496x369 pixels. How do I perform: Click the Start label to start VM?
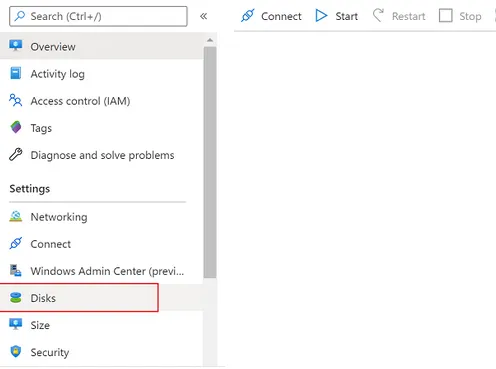click(347, 16)
